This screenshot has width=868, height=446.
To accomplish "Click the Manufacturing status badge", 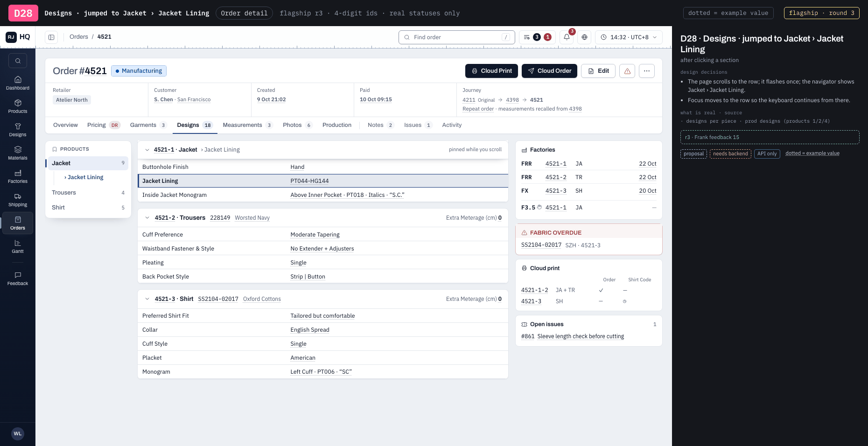I will (x=139, y=71).
